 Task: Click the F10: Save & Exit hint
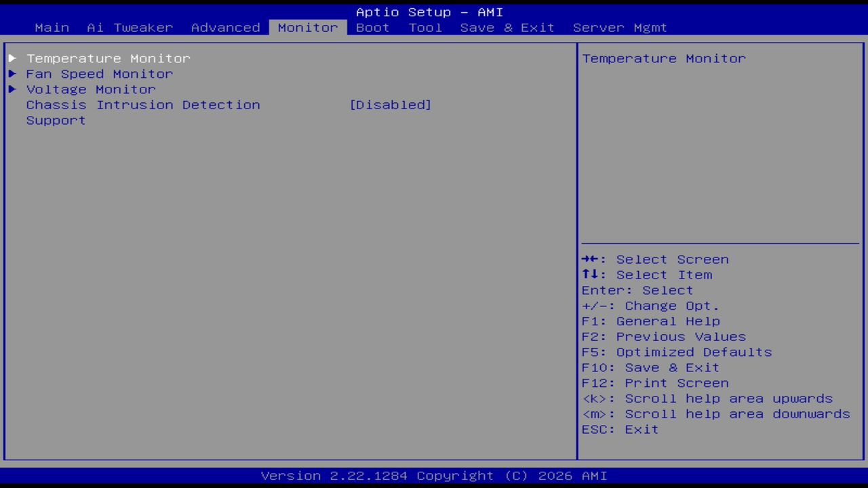click(651, 368)
